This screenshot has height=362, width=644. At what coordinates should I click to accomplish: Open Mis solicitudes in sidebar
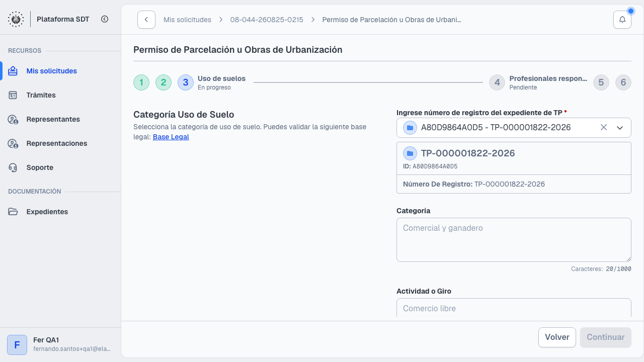(x=60, y=71)
